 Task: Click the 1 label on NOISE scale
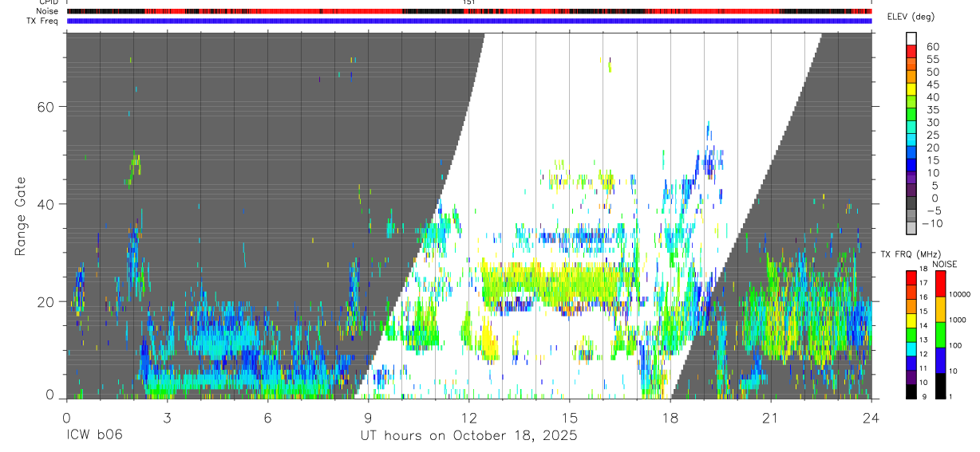950,397
